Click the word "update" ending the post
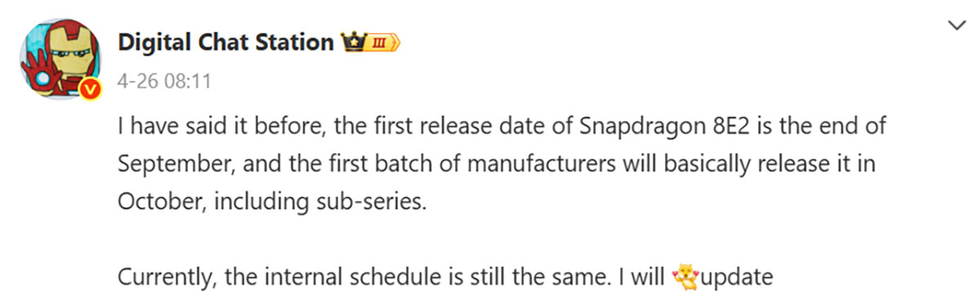 [x=737, y=277]
